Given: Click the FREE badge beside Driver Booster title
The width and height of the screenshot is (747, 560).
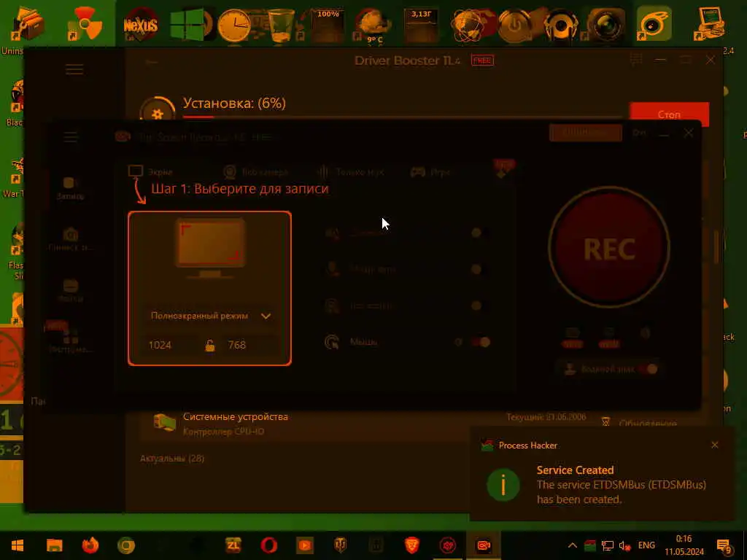Looking at the screenshot, I should 482,61.
